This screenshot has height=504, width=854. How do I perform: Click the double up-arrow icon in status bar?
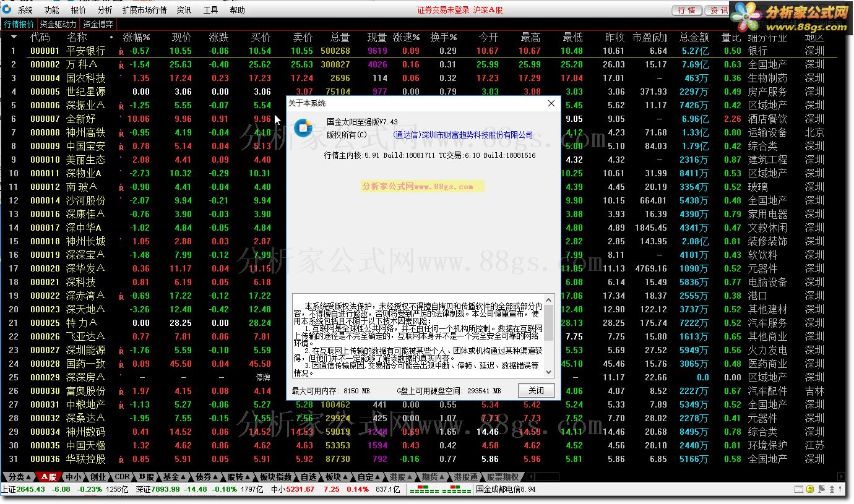pos(832,489)
